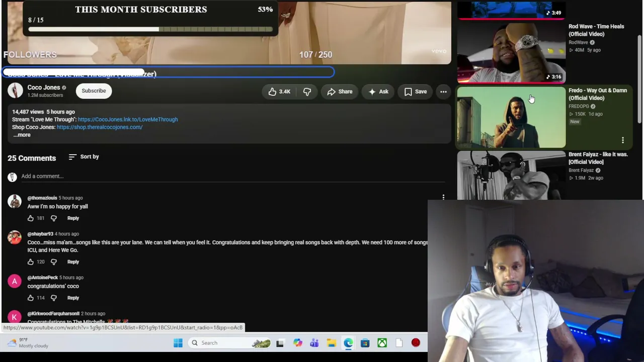Image resolution: width=644 pixels, height=362 pixels.
Task: Open Coco Jones channel avatar
Action: click(x=15, y=90)
